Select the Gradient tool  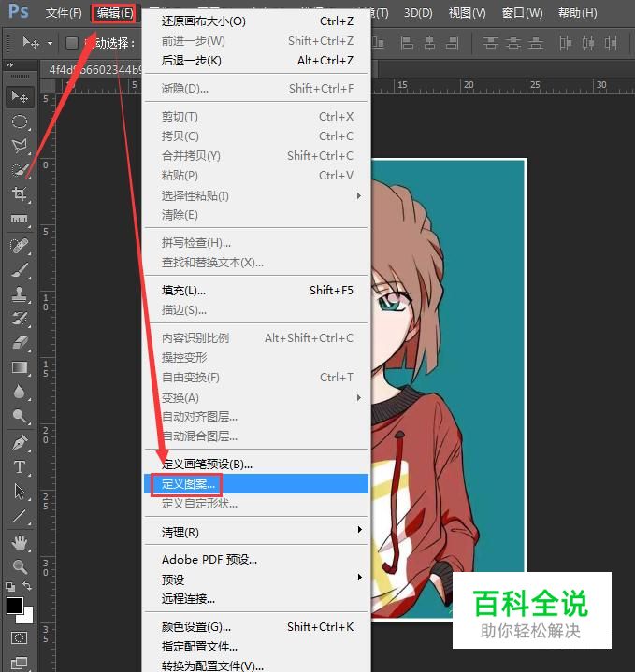coord(20,367)
